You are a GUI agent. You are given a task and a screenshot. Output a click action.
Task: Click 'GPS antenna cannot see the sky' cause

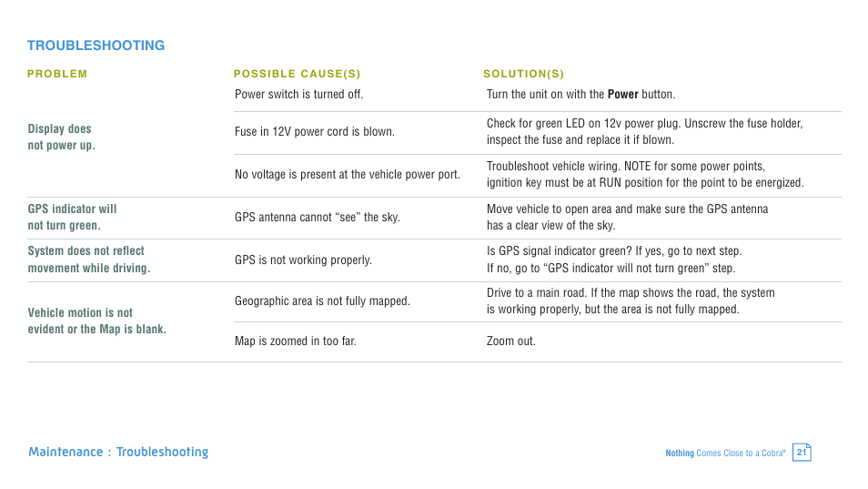coord(318,217)
